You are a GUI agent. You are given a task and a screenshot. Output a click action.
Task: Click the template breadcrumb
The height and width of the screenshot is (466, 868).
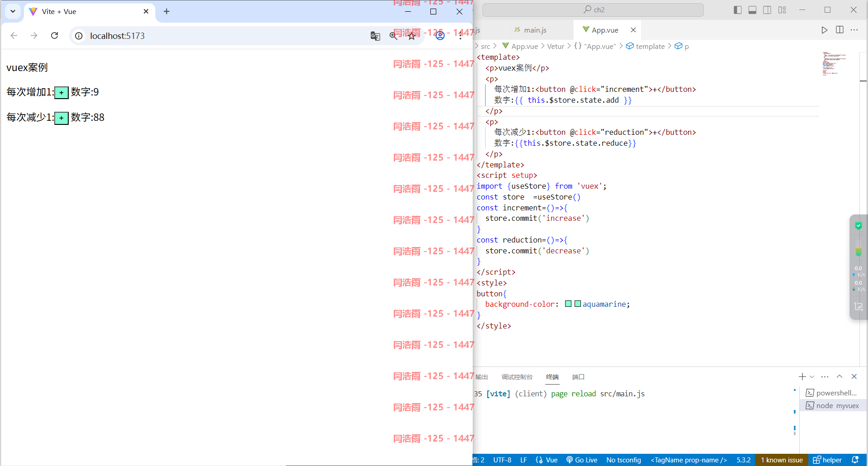(x=646, y=46)
